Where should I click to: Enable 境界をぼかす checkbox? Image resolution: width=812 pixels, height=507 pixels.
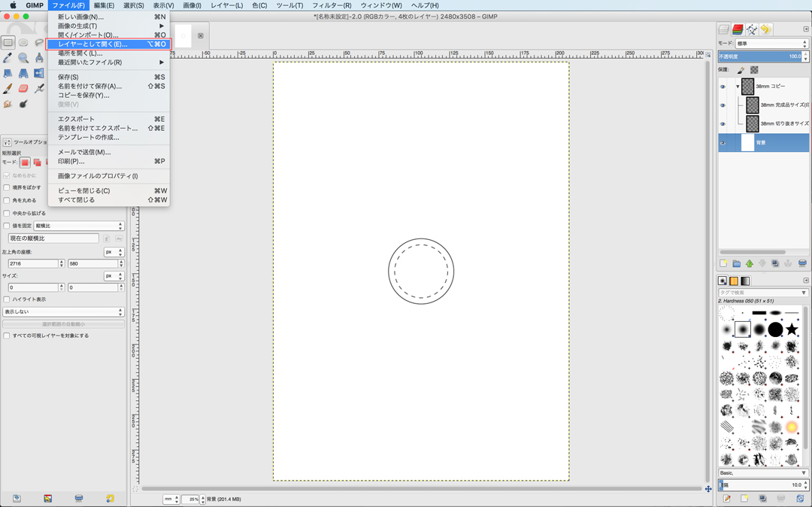7,187
